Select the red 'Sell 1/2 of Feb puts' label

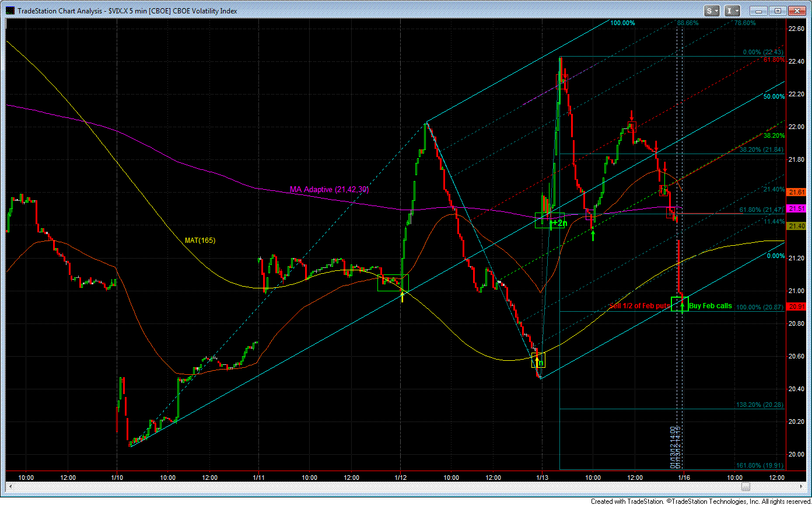[x=639, y=305]
